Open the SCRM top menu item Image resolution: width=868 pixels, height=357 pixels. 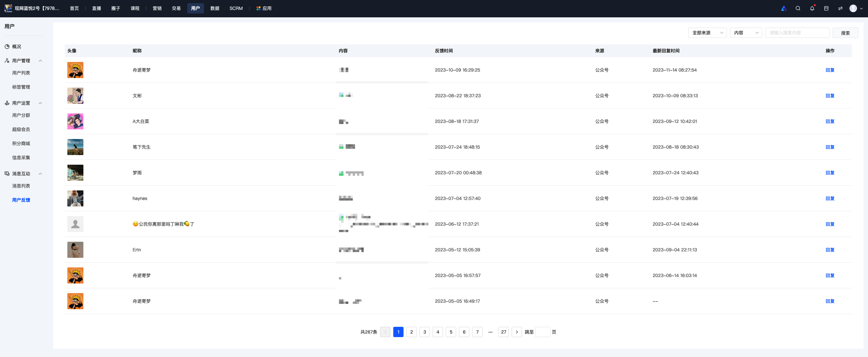pyautogui.click(x=236, y=8)
